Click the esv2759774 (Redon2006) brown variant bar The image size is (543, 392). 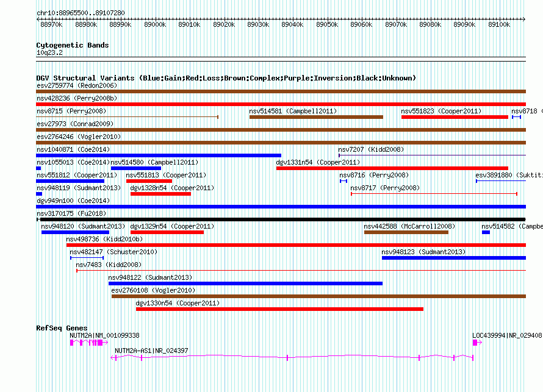coord(281,91)
